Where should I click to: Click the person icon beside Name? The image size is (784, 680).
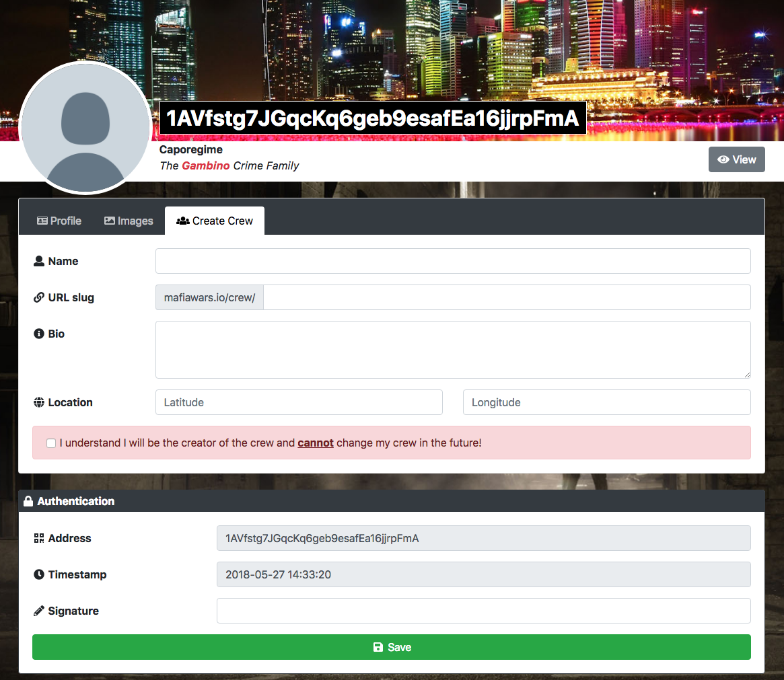click(39, 261)
